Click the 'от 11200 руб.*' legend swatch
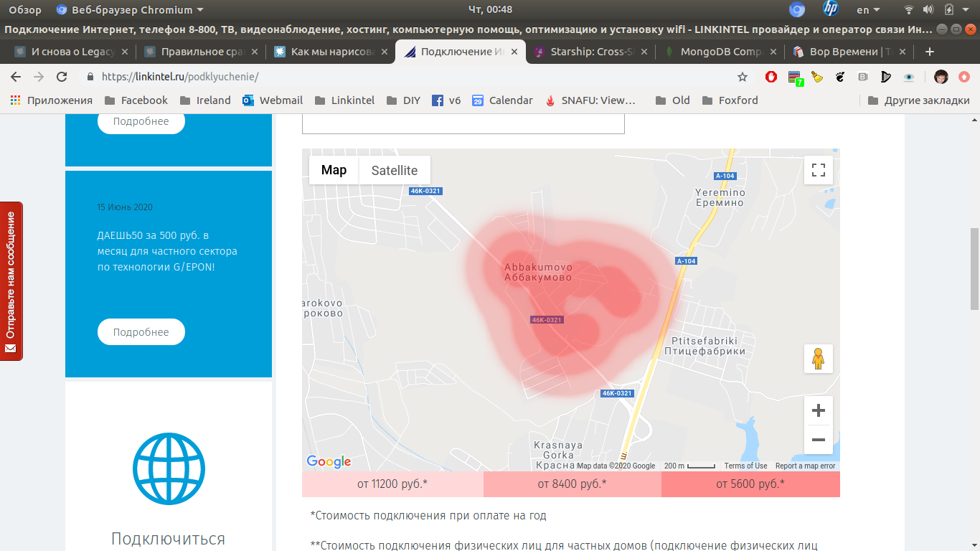 tap(392, 484)
